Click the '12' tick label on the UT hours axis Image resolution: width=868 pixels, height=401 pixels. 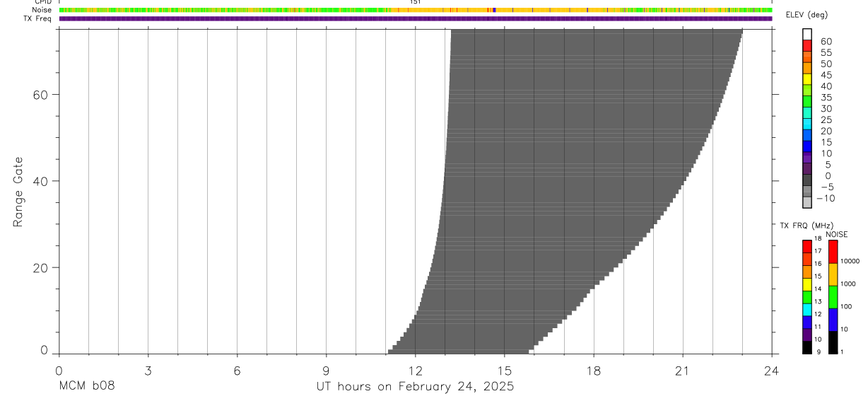click(x=416, y=371)
